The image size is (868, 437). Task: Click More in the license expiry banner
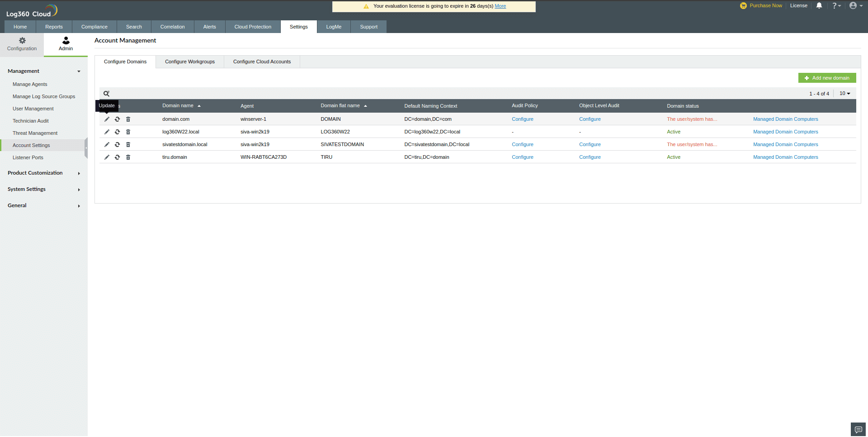click(500, 6)
